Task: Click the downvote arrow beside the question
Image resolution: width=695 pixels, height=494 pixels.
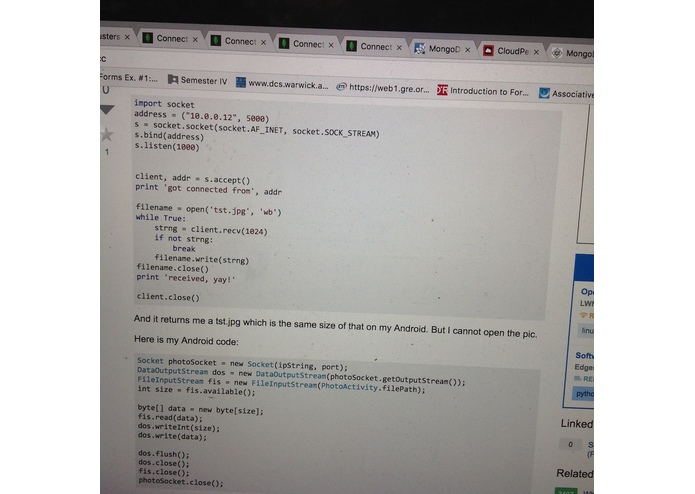Action: pyautogui.click(x=107, y=109)
